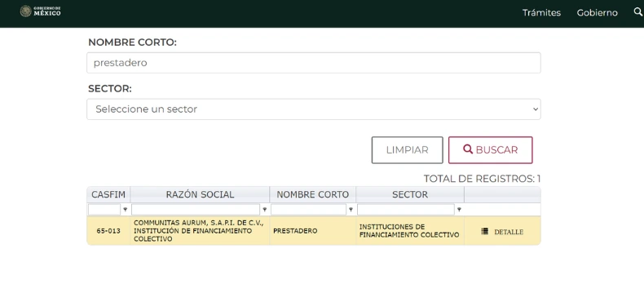Open the Sector filter funnel icon

(x=459, y=210)
